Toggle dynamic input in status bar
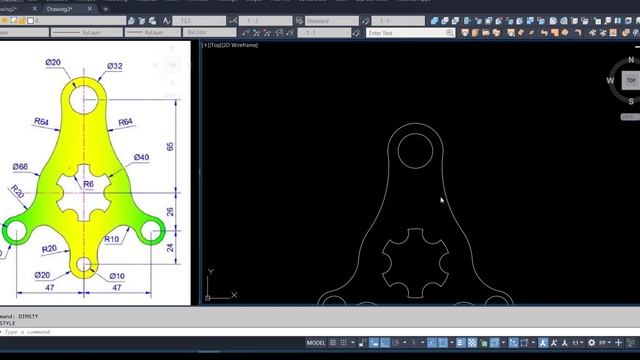This screenshot has height=360, width=640. coord(374,343)
